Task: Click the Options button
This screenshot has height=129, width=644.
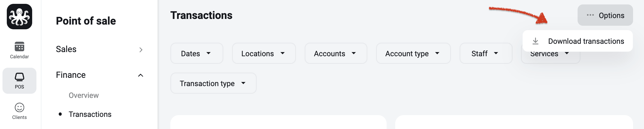Action: point(605,15)
